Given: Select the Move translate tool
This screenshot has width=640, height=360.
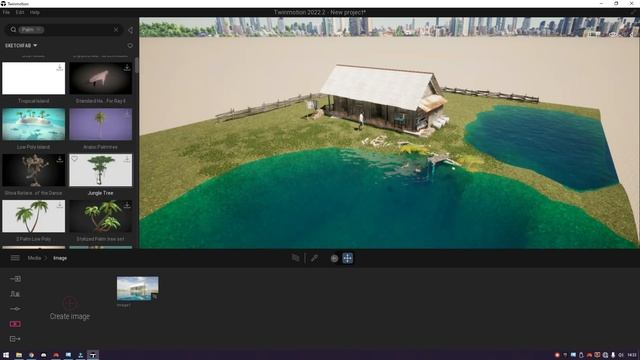Looking at the screenshot, I should [x=348, y=258].
